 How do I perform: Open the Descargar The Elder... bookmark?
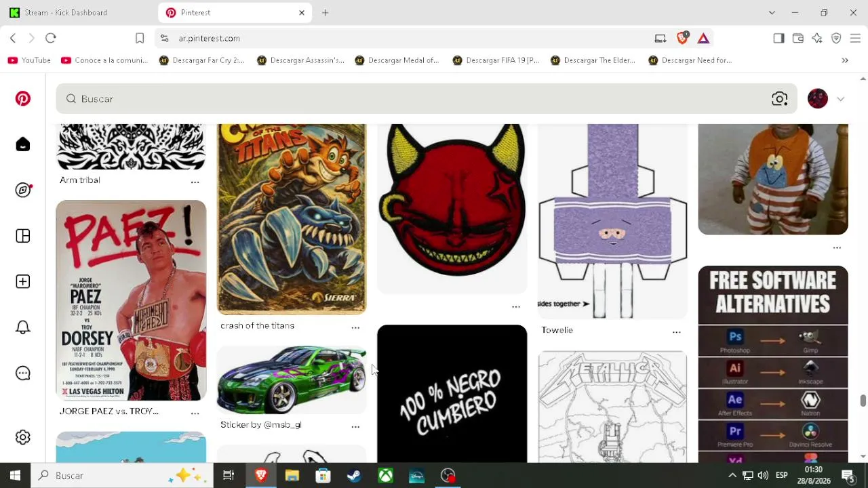[x=593, y=60]
